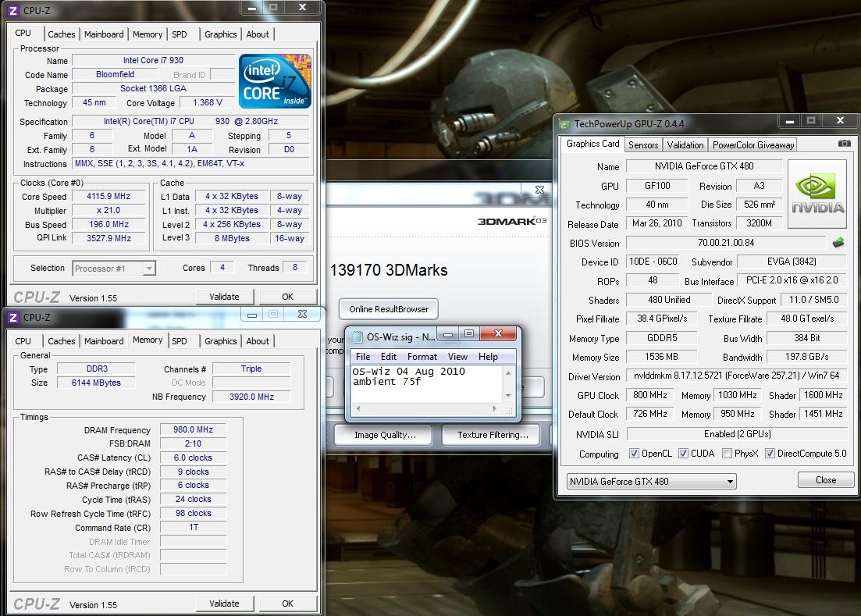Click the GPU-Z camera screenshot icon

click(x=844, y=144)
